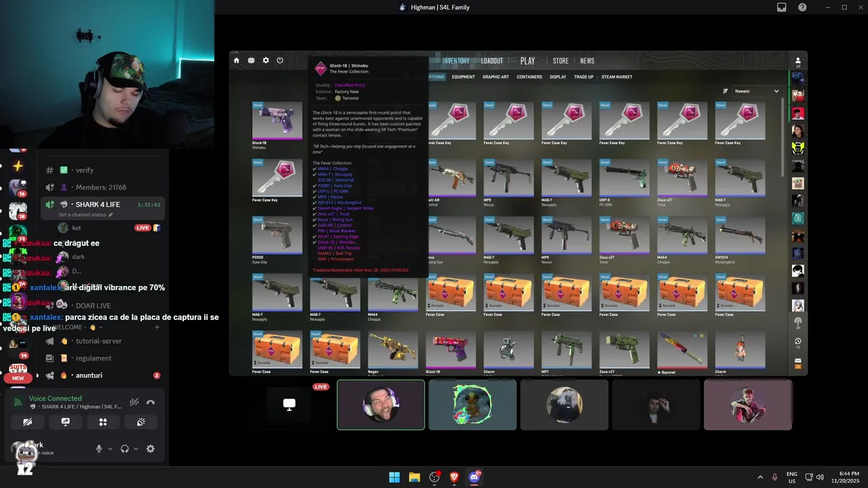Select the DISPLAY filter
Screen dimensions: 868x488
pos(558,77)
